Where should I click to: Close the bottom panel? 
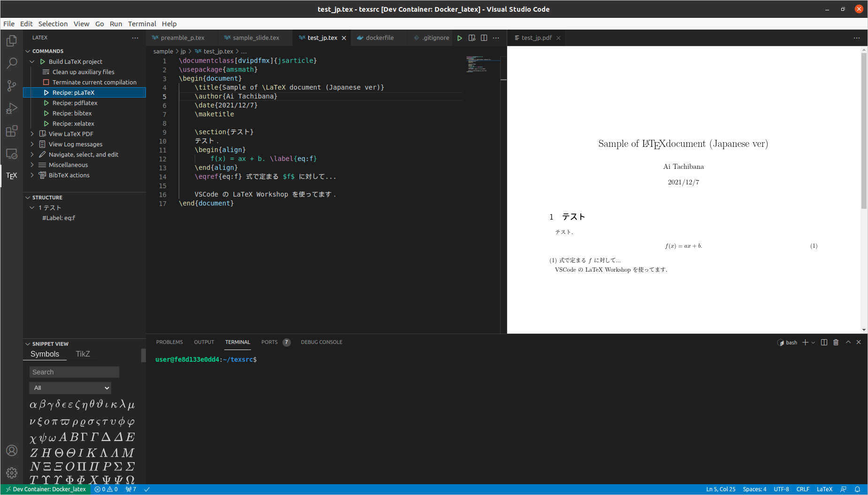click(x=859, y=343)
